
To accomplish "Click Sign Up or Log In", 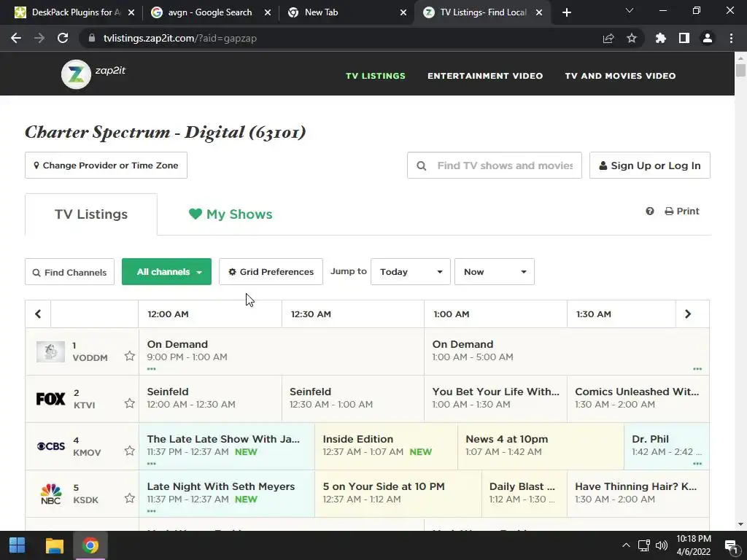I will click(650, 166).
